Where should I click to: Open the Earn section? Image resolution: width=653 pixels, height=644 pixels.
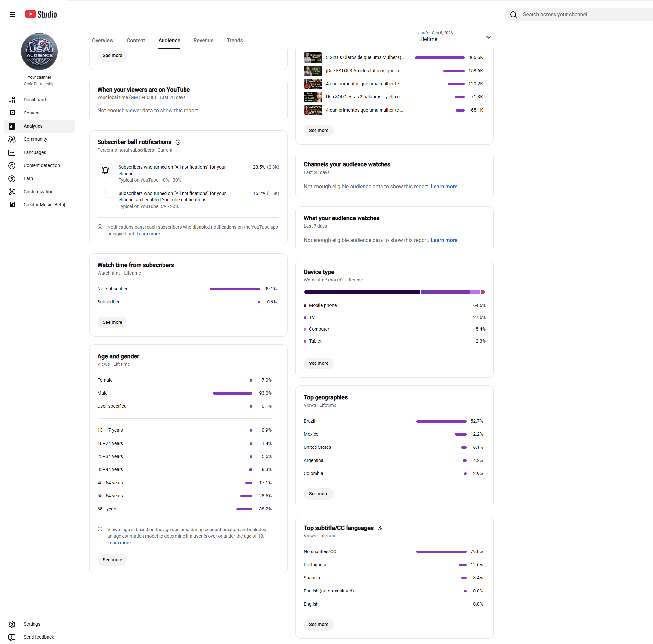tap(39, 179)
